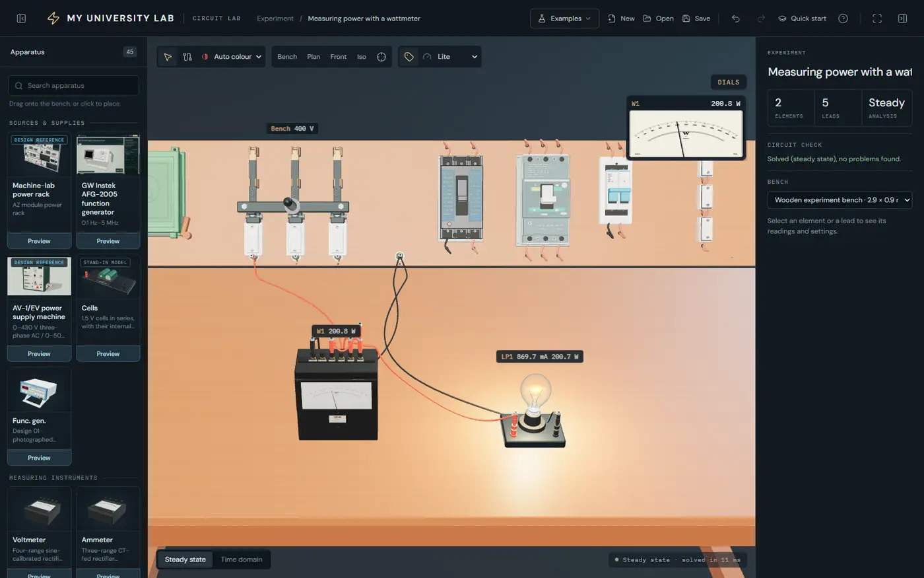Click the lightning bolt logo icon
The image size is (924, 578).
click(53, 18)
